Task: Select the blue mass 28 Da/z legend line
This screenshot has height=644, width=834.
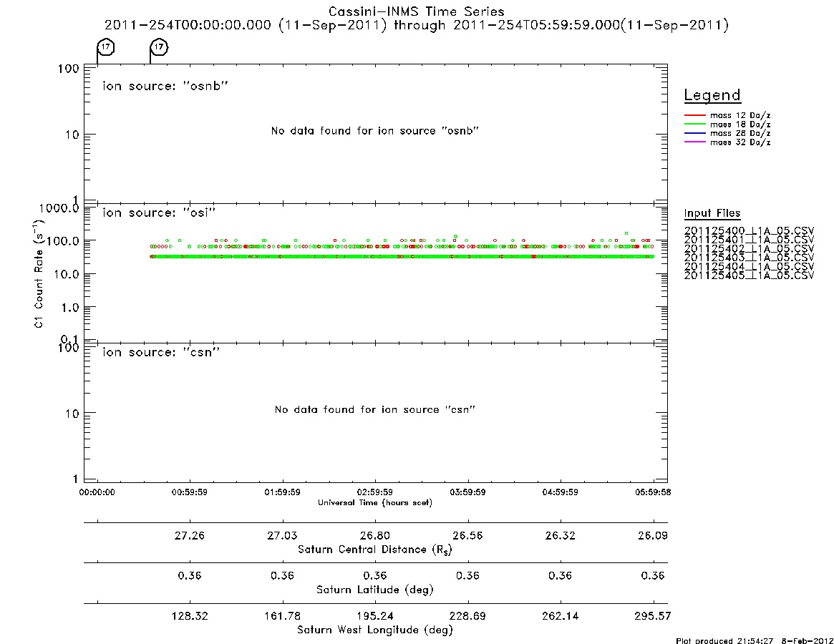Action: pyautogui.click(x=694, y=134)
